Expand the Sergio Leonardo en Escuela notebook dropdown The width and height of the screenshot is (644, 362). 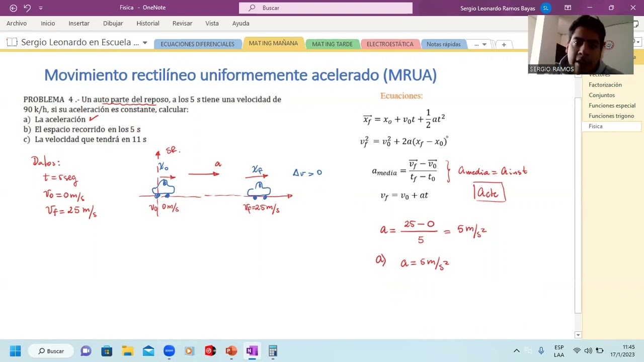[x=145, y=43]
